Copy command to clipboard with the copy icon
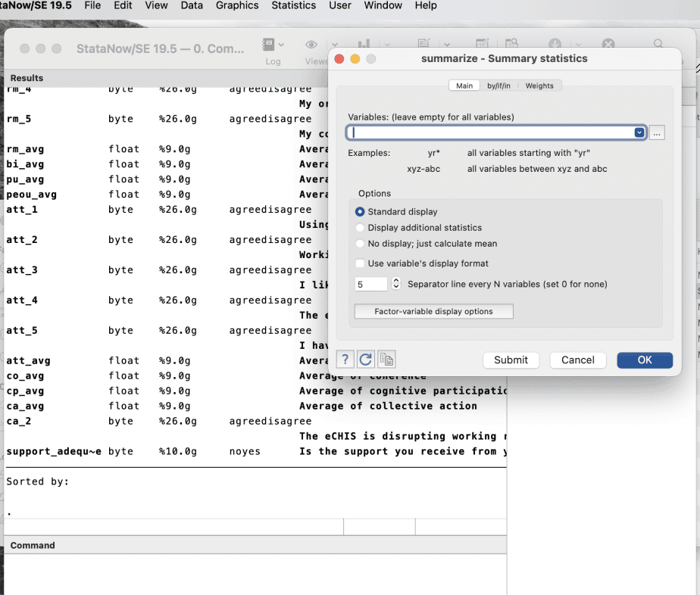 pos(386,360)
